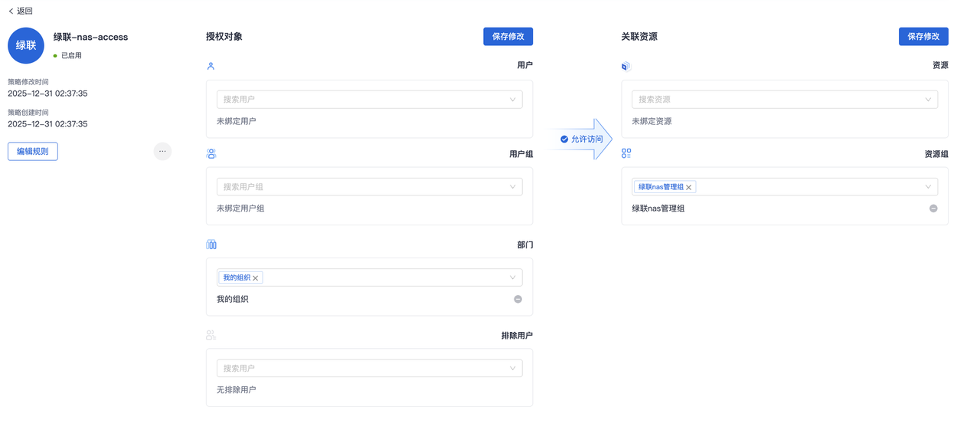Remove 我的组织 with the minus icon
The height and width of the screenshot is (430, 980).
coord(518,299)
